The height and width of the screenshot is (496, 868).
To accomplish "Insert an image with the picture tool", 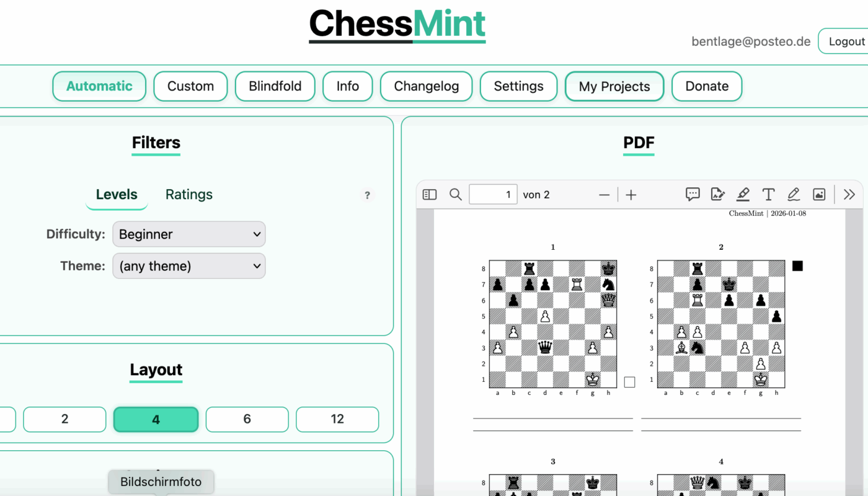I will (819, 195).
